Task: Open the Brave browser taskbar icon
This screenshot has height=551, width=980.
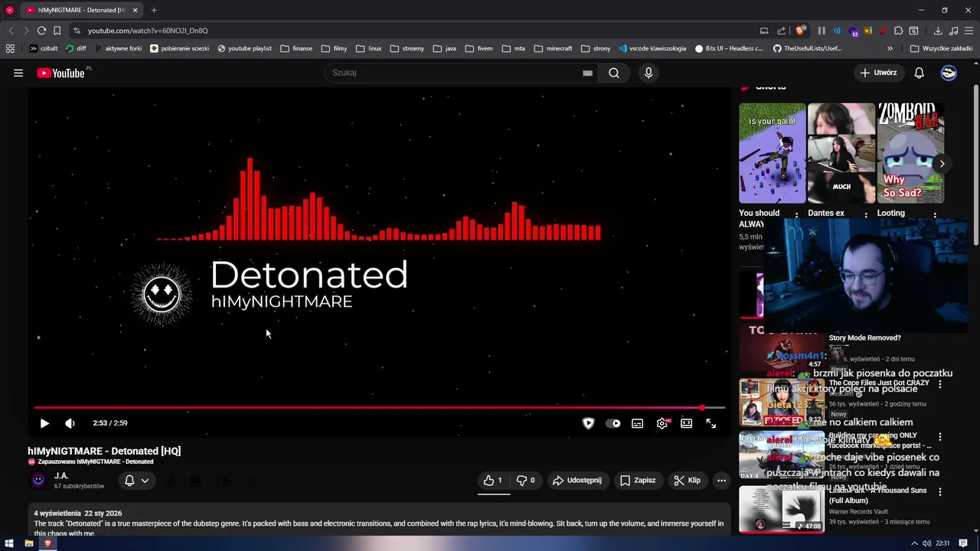Action: (x=47, y=543)
